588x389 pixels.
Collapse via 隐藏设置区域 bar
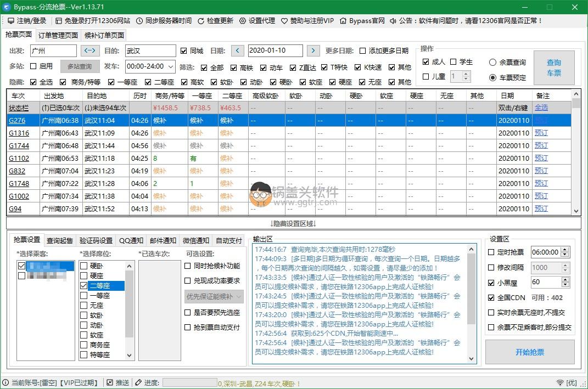click(x=293, y=223)
